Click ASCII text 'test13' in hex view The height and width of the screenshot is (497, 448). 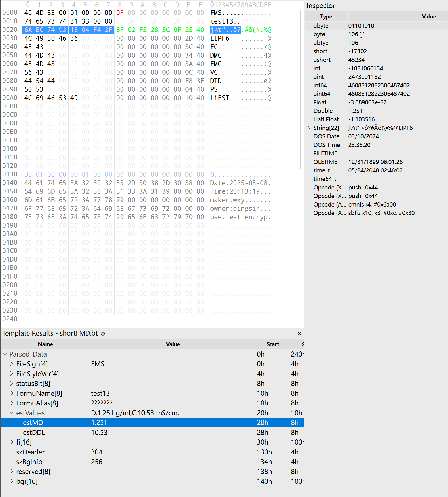point(221,21)
